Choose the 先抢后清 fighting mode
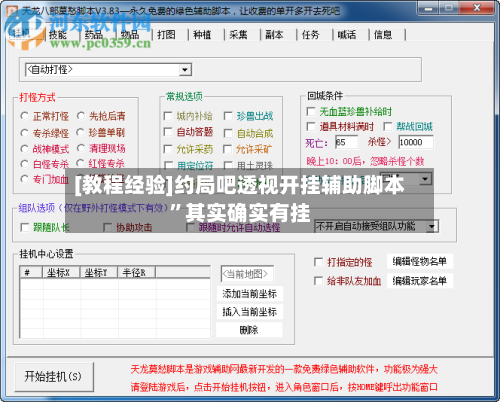 click(81, 116)
